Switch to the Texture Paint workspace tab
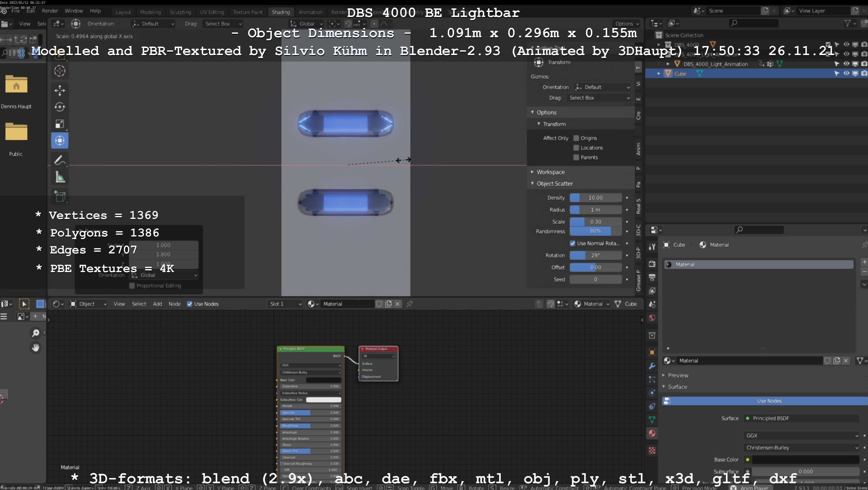Viewport: 868px width, 490px height. click(x=248, y=12)
